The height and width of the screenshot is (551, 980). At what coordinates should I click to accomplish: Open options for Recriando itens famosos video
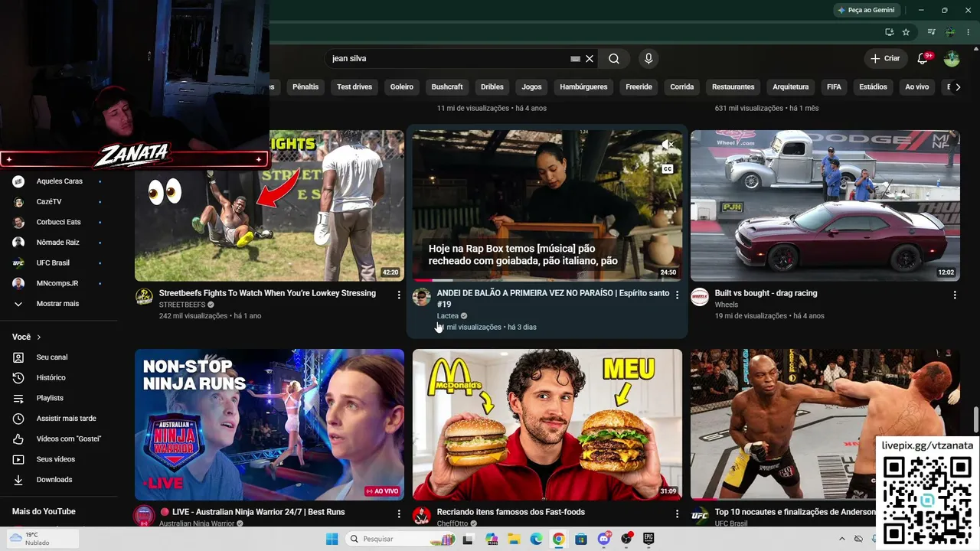pyautogui.click(x=677, y=514)
